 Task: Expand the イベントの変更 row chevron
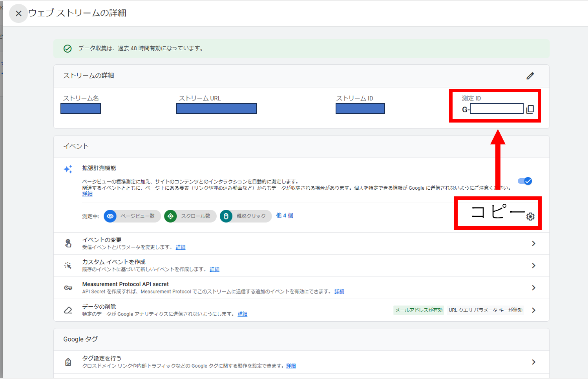click(533, 244)
